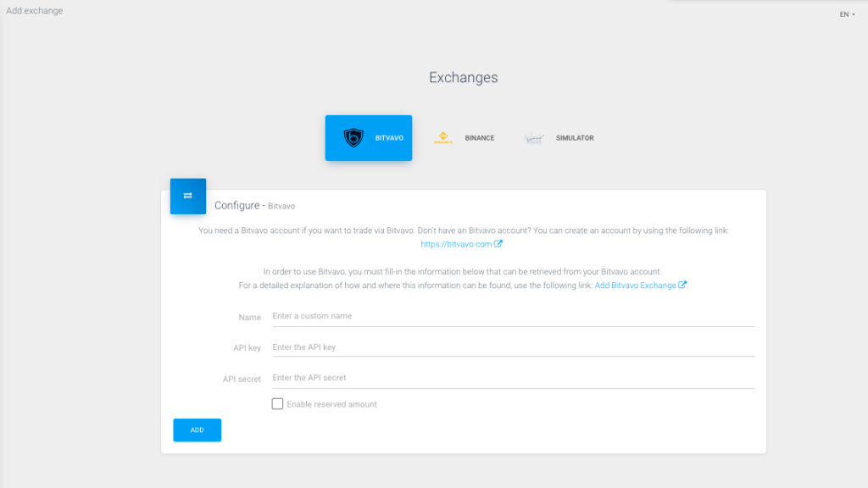Focus the API secret input field
The width and height of the screenshot is (868, 488).
(x=513, y=378)
